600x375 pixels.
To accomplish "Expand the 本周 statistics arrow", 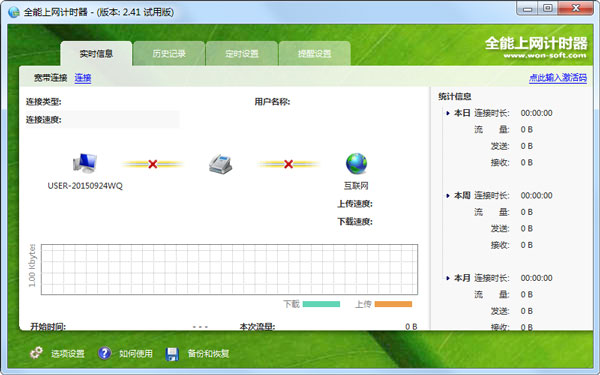I will (x=448, y=196).
